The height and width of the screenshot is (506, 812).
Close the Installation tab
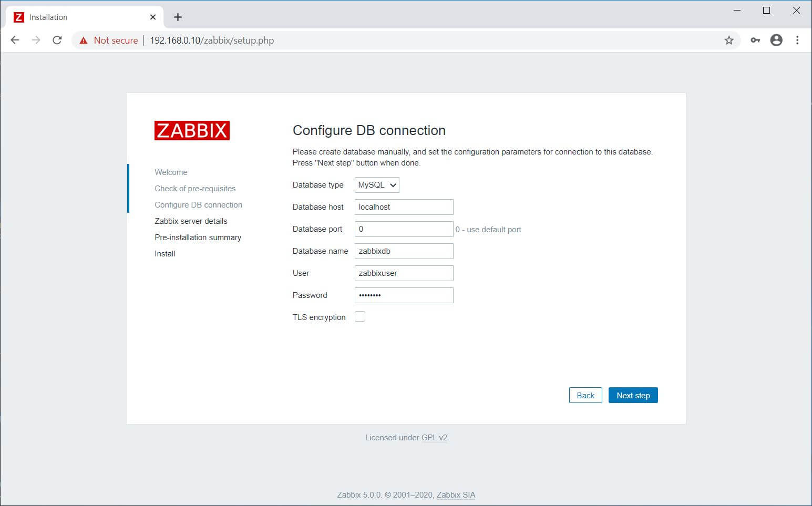pos(153,17)
